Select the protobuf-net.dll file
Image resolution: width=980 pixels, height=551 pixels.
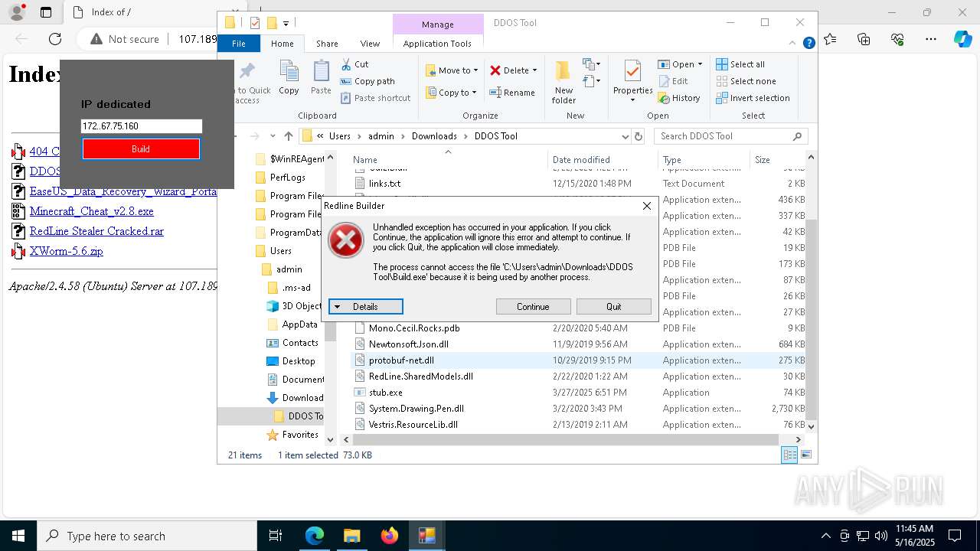pyautogui.click(x=401, y=360)
